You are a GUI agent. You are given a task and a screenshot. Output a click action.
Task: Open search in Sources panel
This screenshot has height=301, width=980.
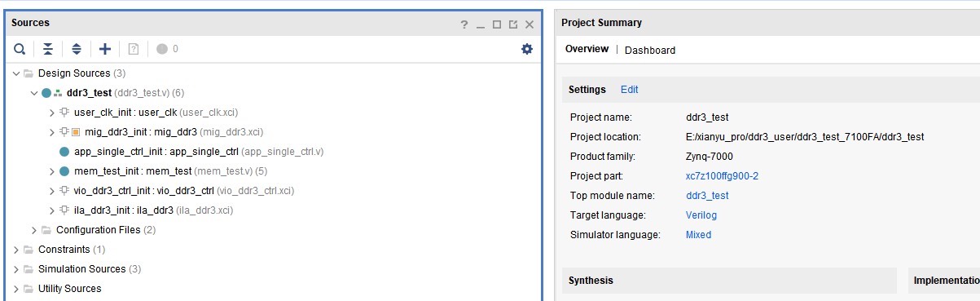pyautogui.click(x=20, y=49)
